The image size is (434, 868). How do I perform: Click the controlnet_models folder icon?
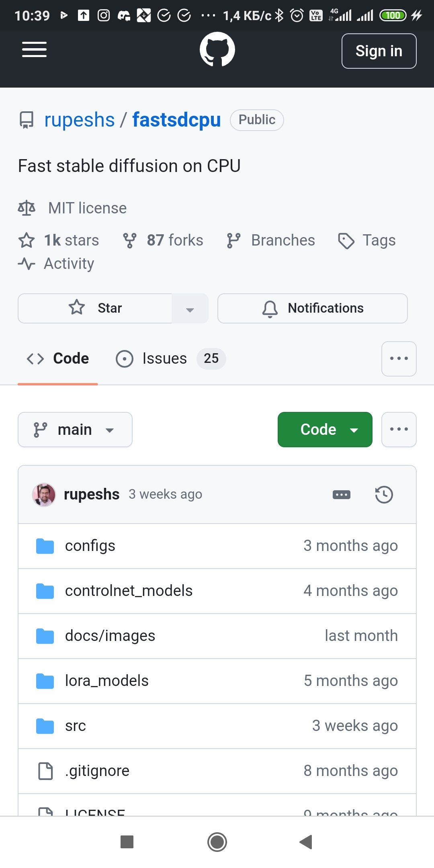(x=45, y=591)
